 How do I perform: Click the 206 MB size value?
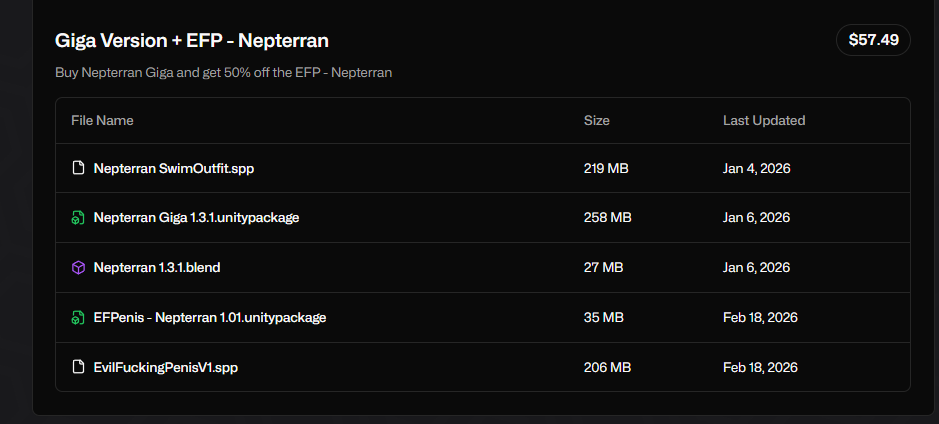click(x=607, y=367)
